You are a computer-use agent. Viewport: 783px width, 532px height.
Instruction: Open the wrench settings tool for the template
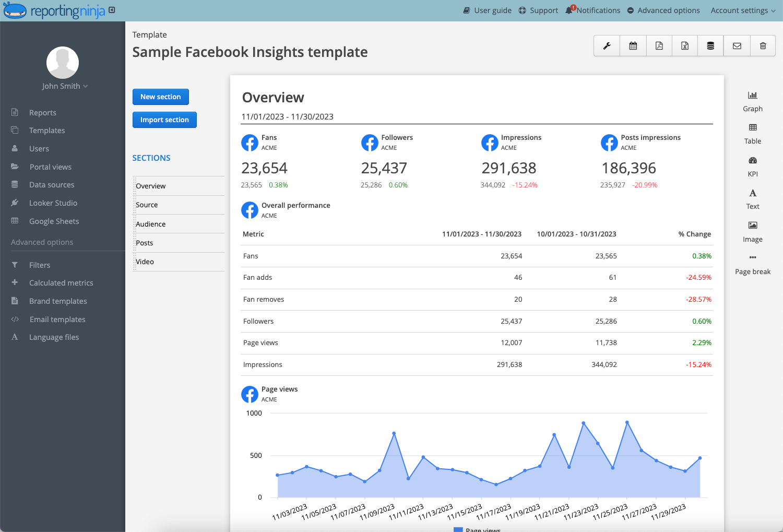point(606,45)
